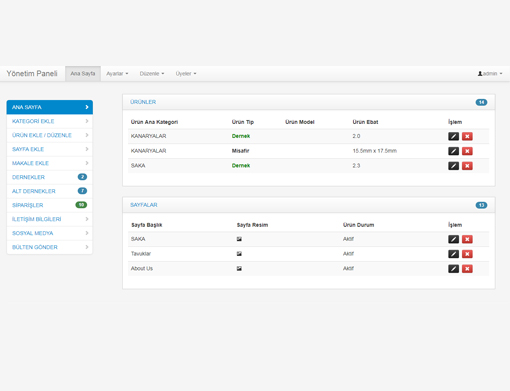510x391 pixels.
Task: Click the Ürün Durum column header
Action: pyautogui.click(x=358, y=225)
